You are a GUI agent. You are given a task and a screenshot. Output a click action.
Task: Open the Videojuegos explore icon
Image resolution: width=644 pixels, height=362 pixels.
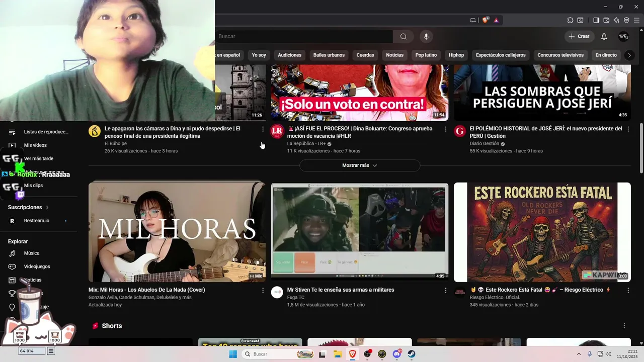pyautogui.click(x=12, y=266)
